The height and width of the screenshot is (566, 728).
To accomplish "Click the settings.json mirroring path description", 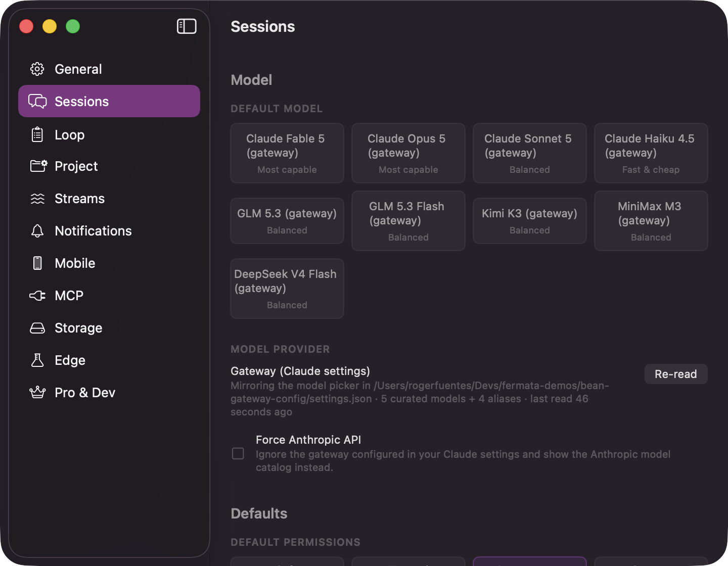I will [420, 399].
